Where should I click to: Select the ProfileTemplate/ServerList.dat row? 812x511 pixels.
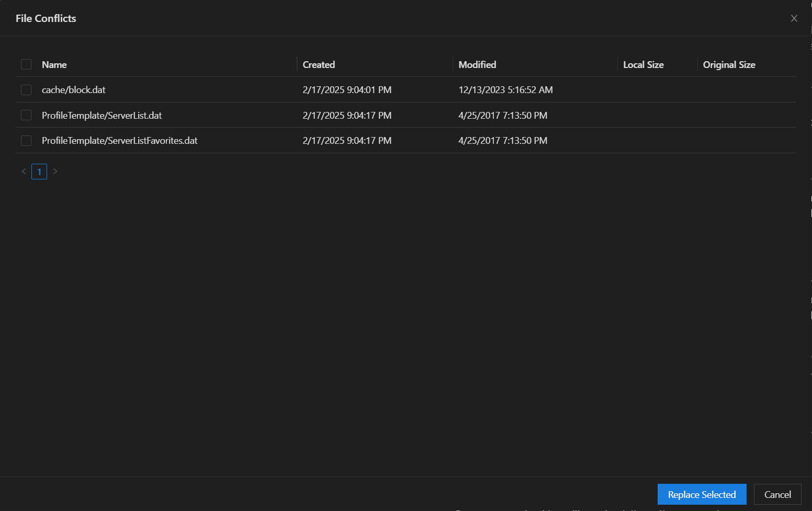(209, 115)
